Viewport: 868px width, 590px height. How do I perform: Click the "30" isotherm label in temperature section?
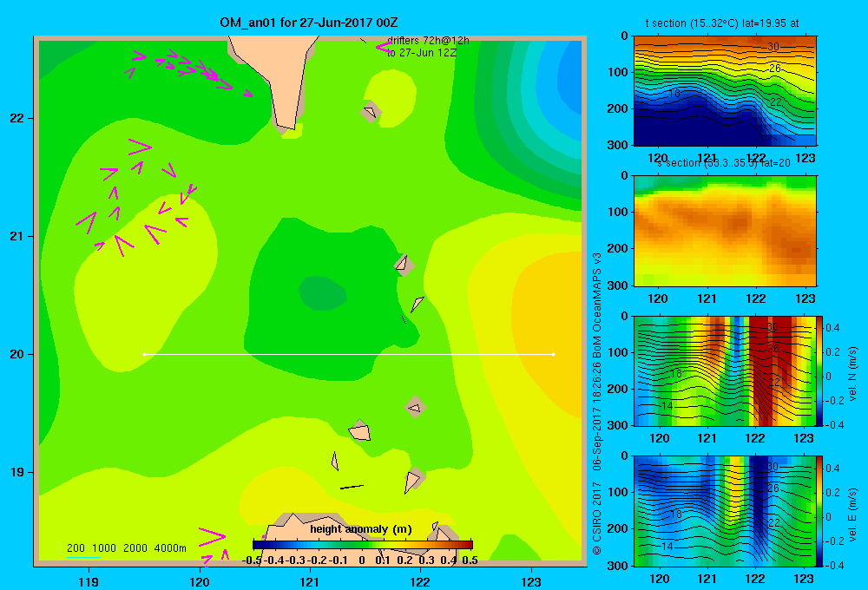pyautogui.click(x=773, y=47)
